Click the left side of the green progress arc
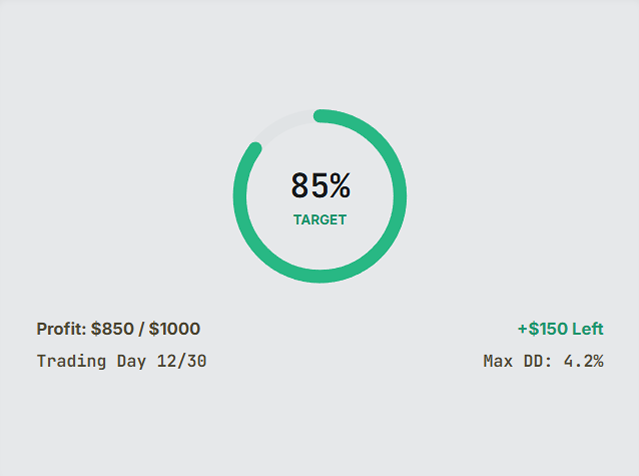 point(240,196)
